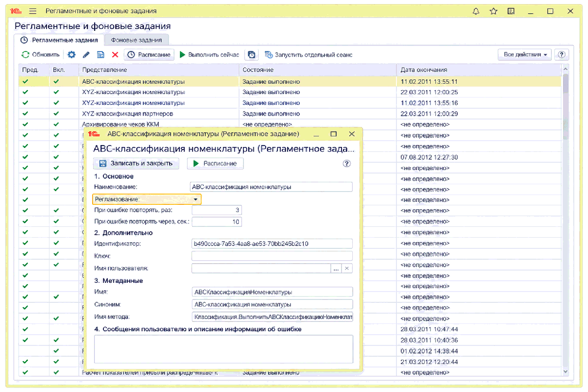Click Выполнить сейчас to run the job
Image resolution: width=588 pixels, height=392 pixels.
(x=209, y=55)
